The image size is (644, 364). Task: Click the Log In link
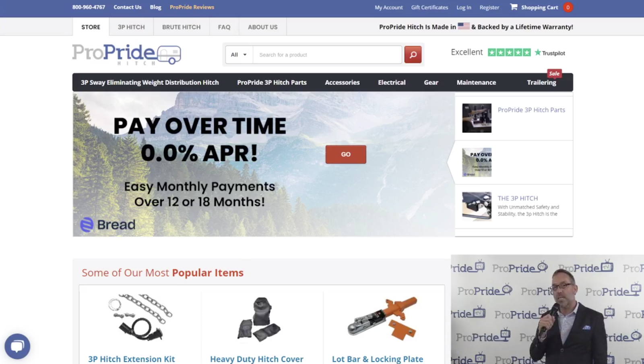(464, 7)
